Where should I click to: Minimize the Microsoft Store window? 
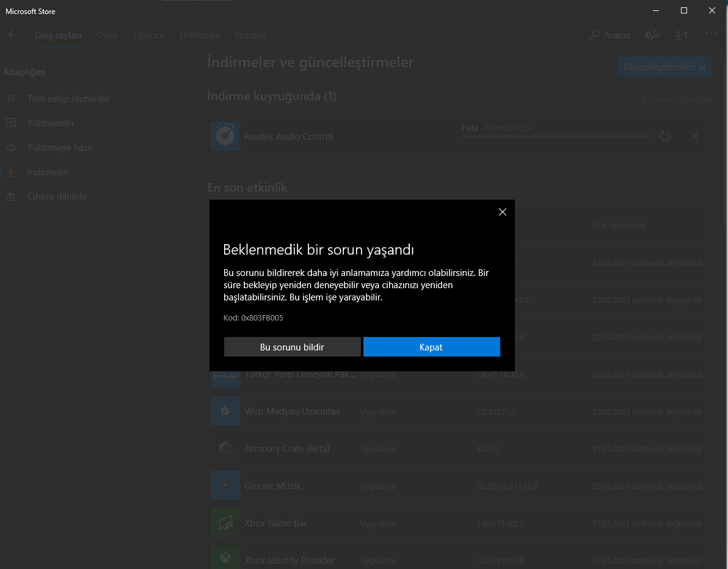tap(655, 10)
